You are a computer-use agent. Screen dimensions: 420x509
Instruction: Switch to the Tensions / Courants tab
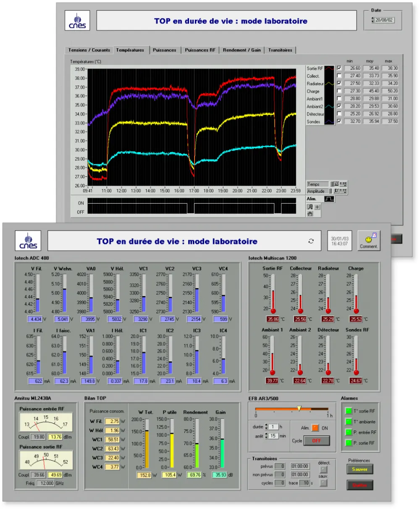click(x=89, y=50)
